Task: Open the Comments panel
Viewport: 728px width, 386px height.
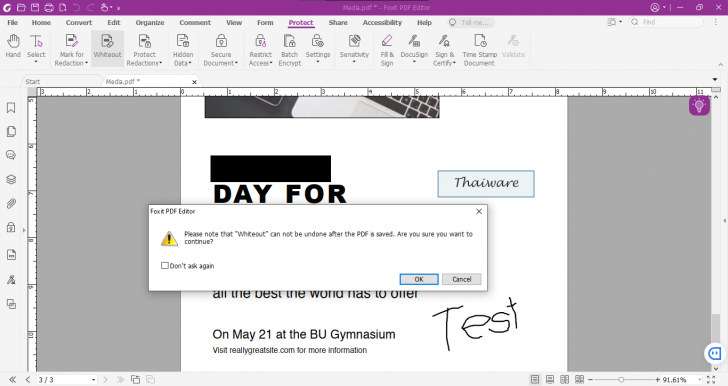Action: (11, 155)
